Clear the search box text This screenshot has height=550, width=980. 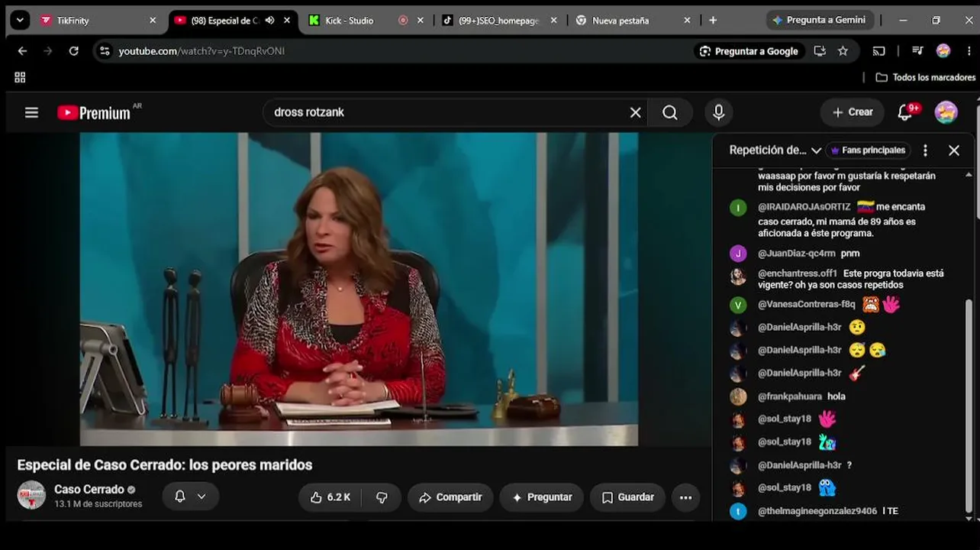(635, 112)
